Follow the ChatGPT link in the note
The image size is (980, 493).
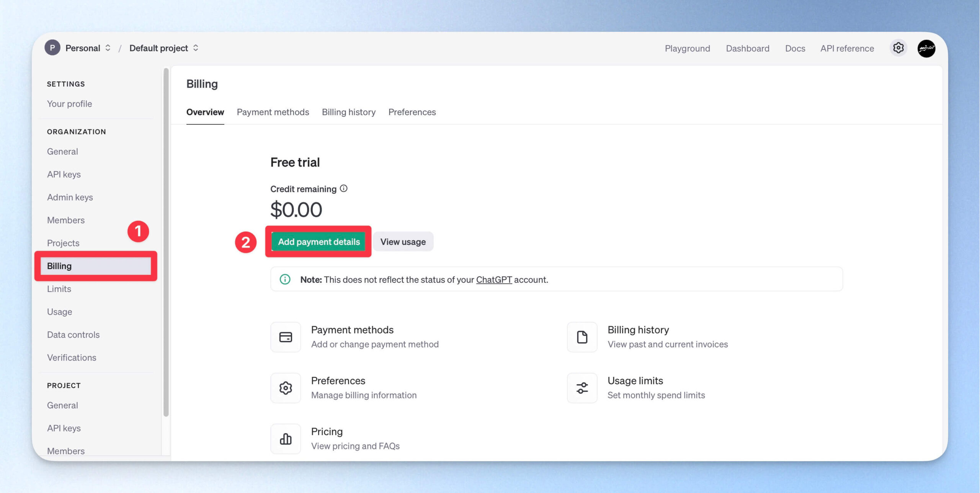click(494, 279)
